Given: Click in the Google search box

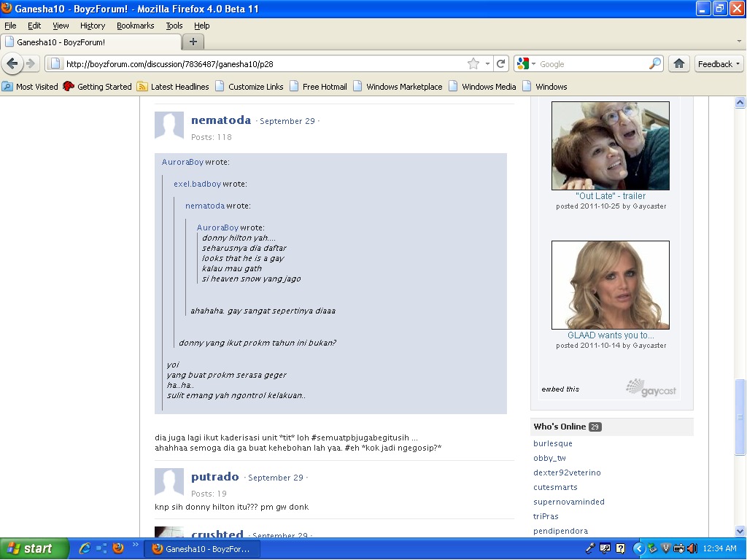Looking at the screenshot, I should (x=593, y=64).
